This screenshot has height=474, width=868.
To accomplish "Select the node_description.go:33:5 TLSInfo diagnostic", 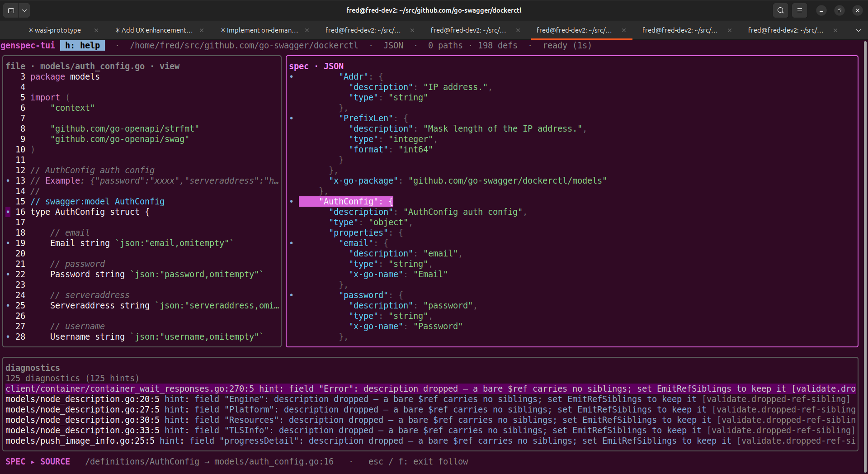I will click(430, 430).
